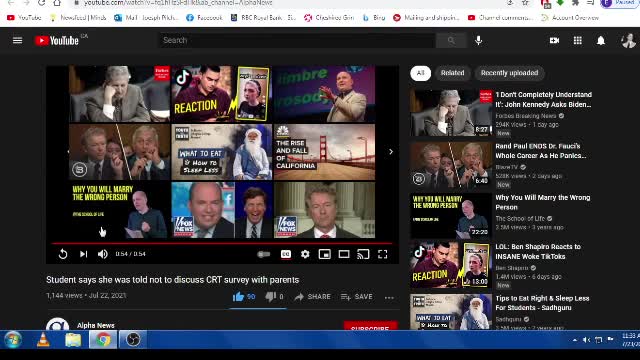Open Ben Shapiro Reacts sidebar thumbnail
Viewport: 640px width, 360px height.
point(451,264)
